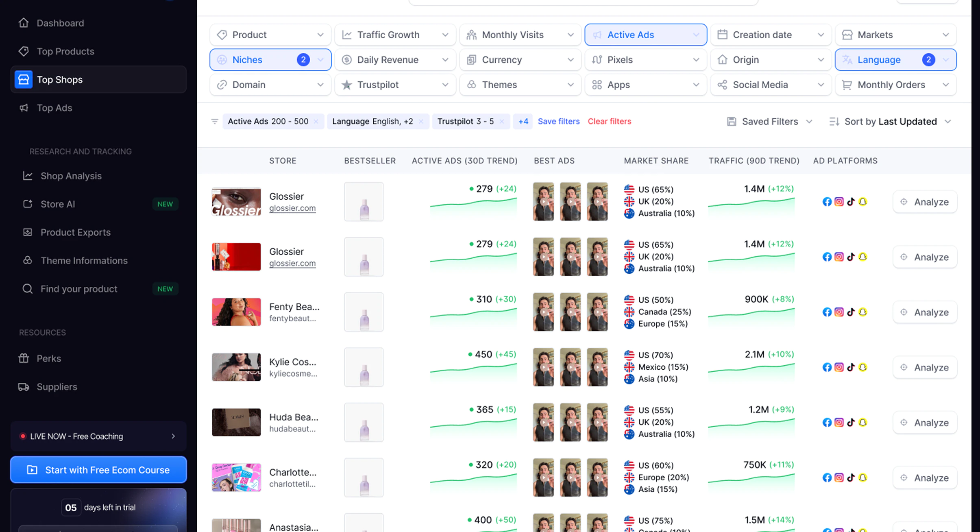
Task: Click Analyze for Charlotte Tilbury store
Action: [x=925, y=477]
